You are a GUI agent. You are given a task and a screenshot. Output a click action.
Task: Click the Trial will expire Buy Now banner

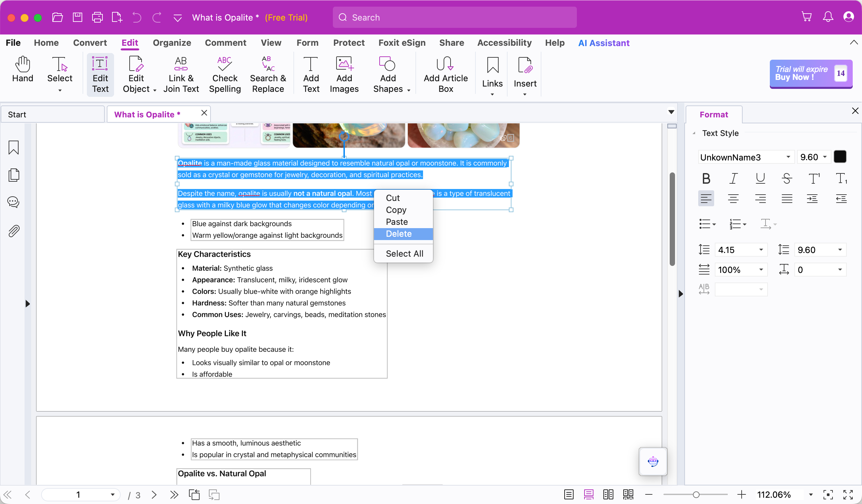tap(811, 74)
